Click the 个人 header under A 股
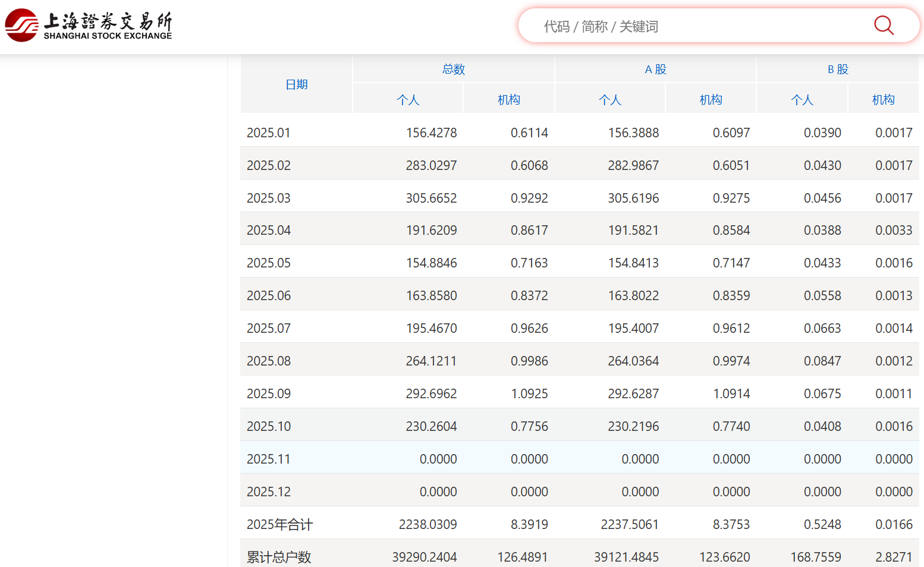This screenshot has height=567, width=924. 609,100
